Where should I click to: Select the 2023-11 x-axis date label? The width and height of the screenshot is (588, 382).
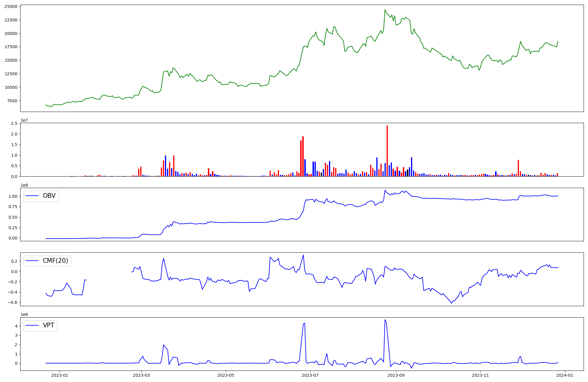click(x=480, y=375)
